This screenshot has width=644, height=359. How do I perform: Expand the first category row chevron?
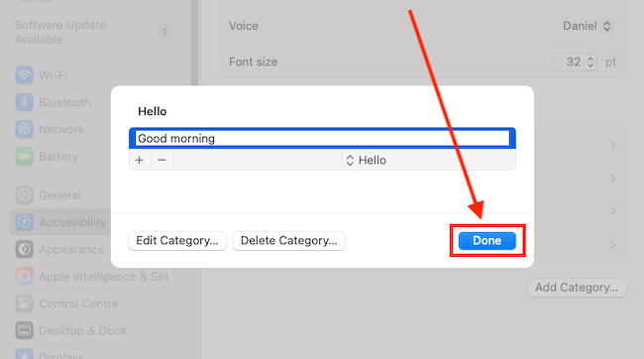pos(612,145)
